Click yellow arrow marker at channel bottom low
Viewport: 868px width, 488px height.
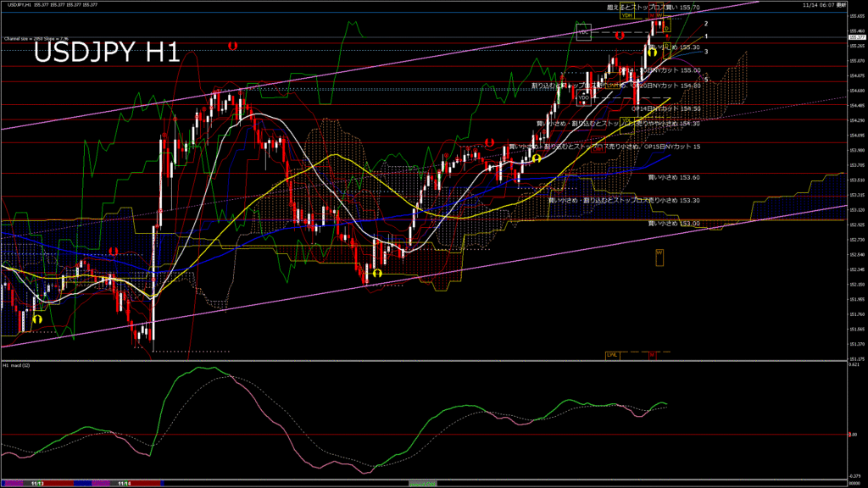tap(376, 273)
